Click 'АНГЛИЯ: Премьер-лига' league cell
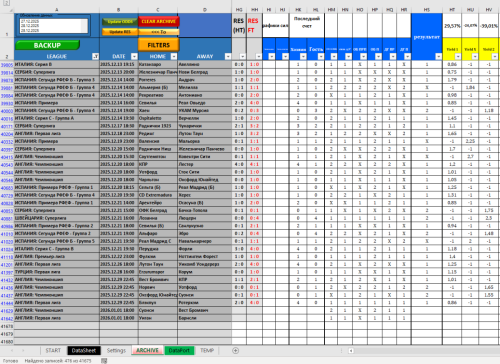The width and height of the screenshot is (500, 364). point(57,256)
